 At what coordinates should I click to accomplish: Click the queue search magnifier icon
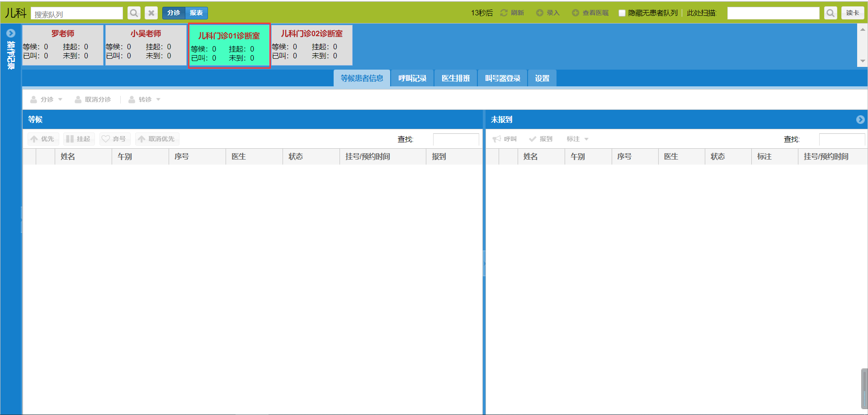tap(134, 13)
